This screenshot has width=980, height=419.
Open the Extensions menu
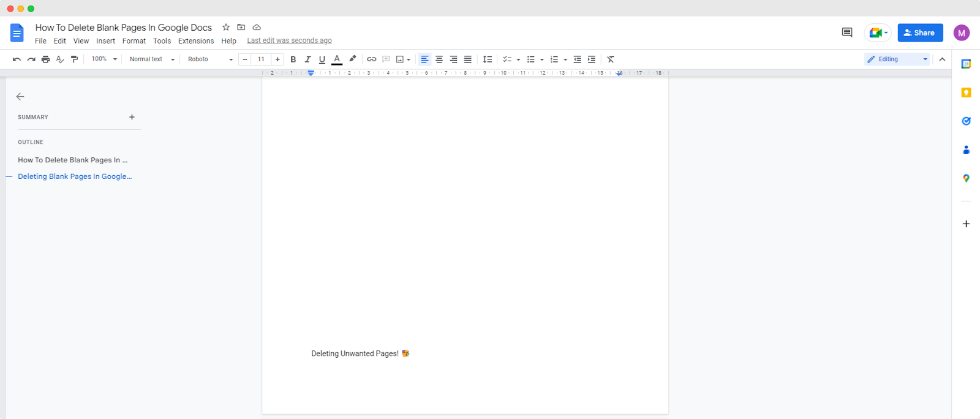tap(196, 41)
